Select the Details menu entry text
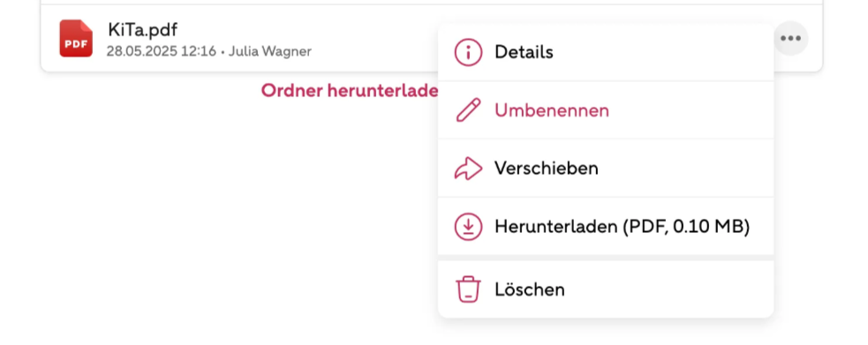This screenshot has height=345, width=868. (x=524, y=53)
